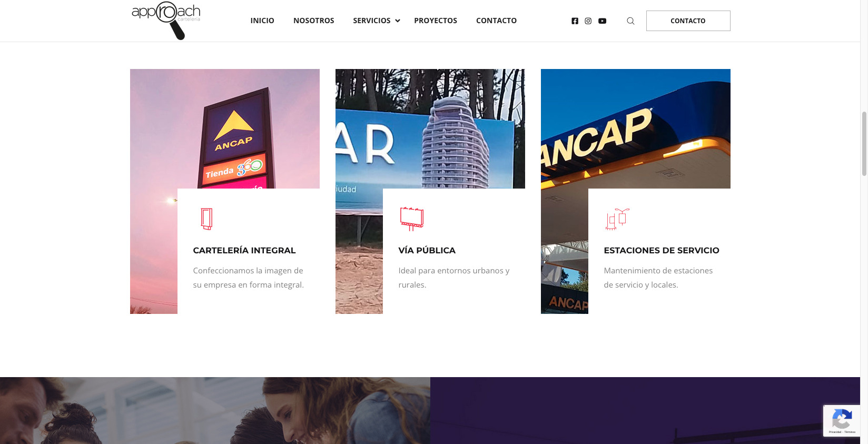The height and width of the screenshot is (444, 868).
Task: Click the red billboard icon
Action: coord(412,219)
